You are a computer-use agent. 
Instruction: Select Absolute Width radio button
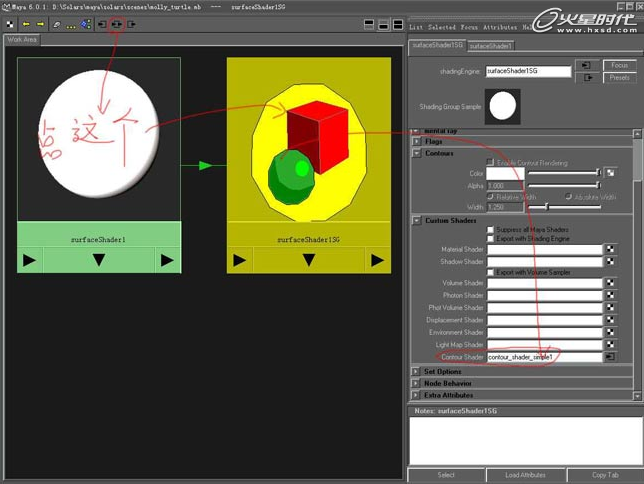pos(568,197)
